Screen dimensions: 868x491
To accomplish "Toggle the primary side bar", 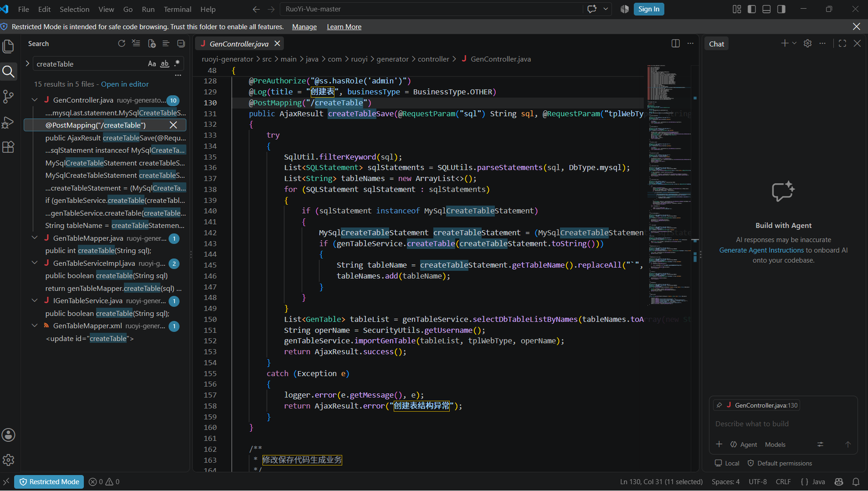I will coord(752,9).
